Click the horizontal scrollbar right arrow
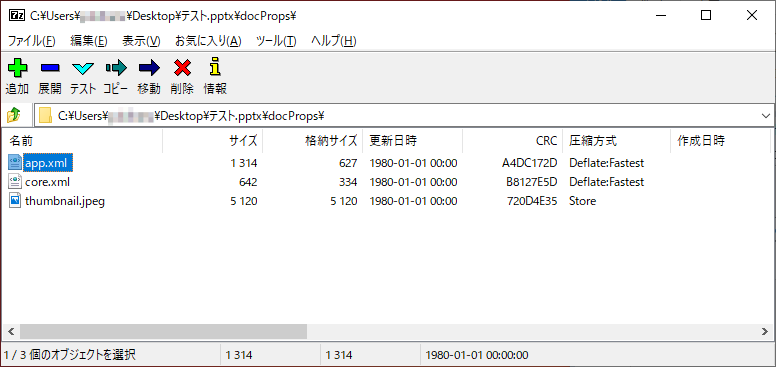Viewport: 776px width, 367px height. coord(766,331)
